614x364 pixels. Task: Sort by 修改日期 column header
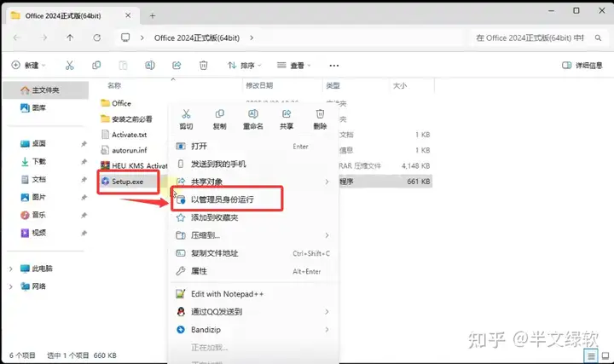259,86
